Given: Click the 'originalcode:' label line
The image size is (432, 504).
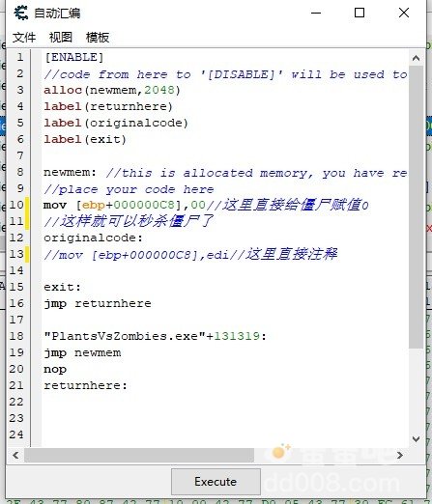Looking at the screenshot, I should coord(93,238).
